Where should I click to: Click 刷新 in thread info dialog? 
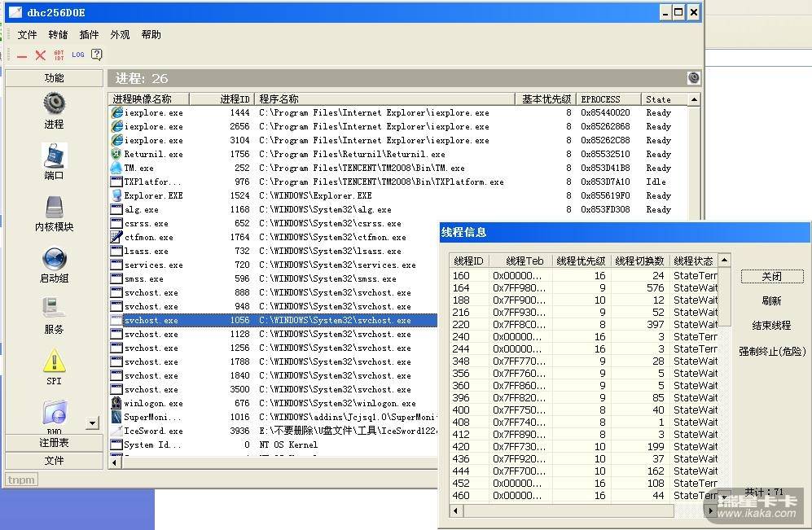click(x=771, y=301)
